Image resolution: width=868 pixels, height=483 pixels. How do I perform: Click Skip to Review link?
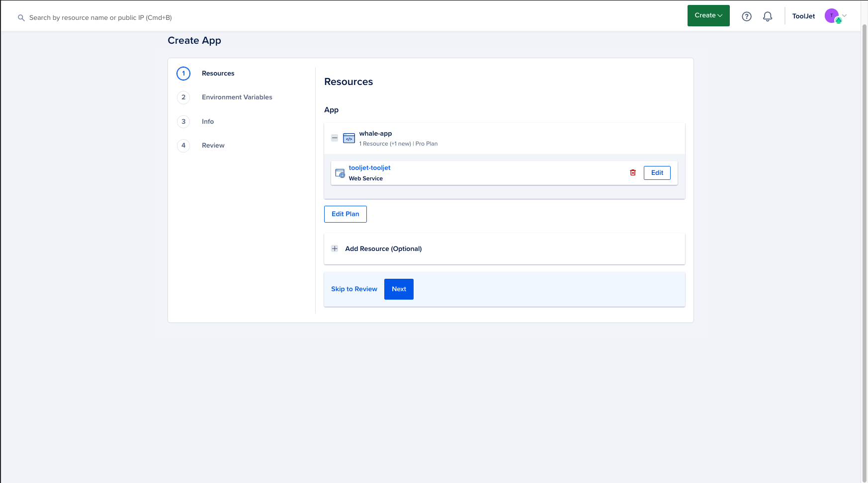pos(354,289)
